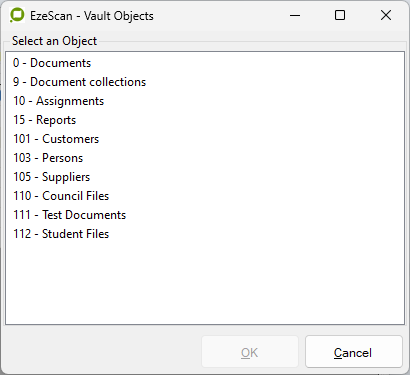This screenshot has width=410, height=375.
Task: Select 111 - Test Documents
Action: pos(69,215)
